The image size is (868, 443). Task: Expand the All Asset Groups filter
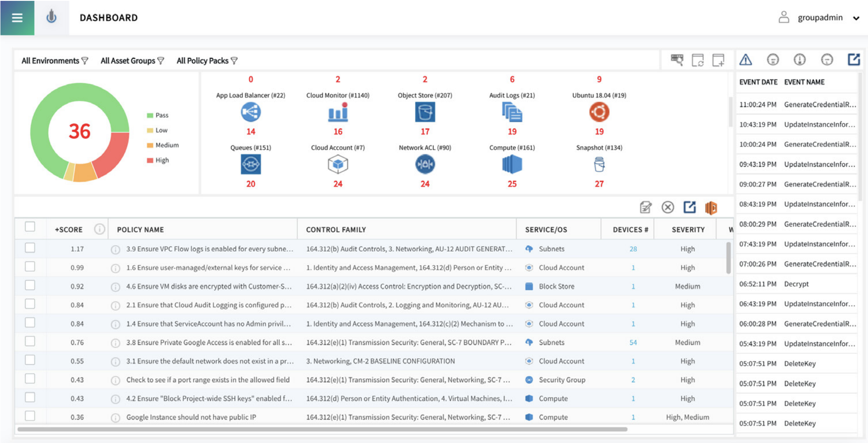click(132, 61)
